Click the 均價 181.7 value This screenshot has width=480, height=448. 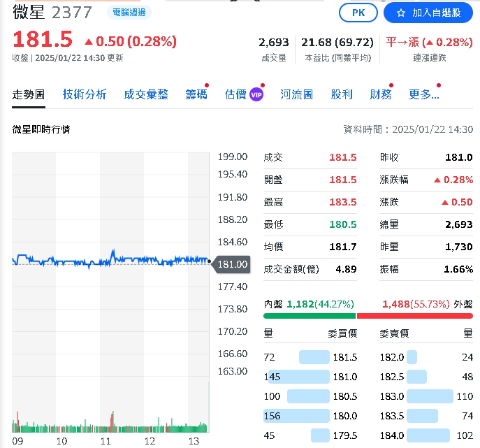343,247
